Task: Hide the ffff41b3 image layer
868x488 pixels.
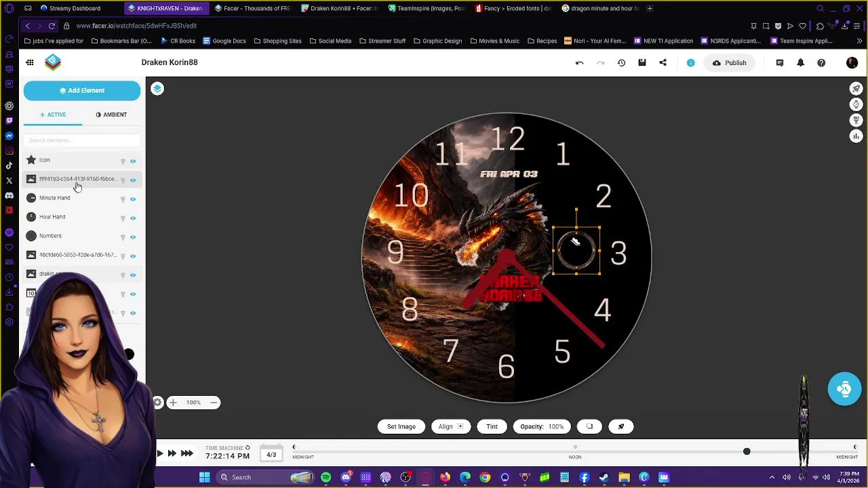Action: click(x=133, y=180)
